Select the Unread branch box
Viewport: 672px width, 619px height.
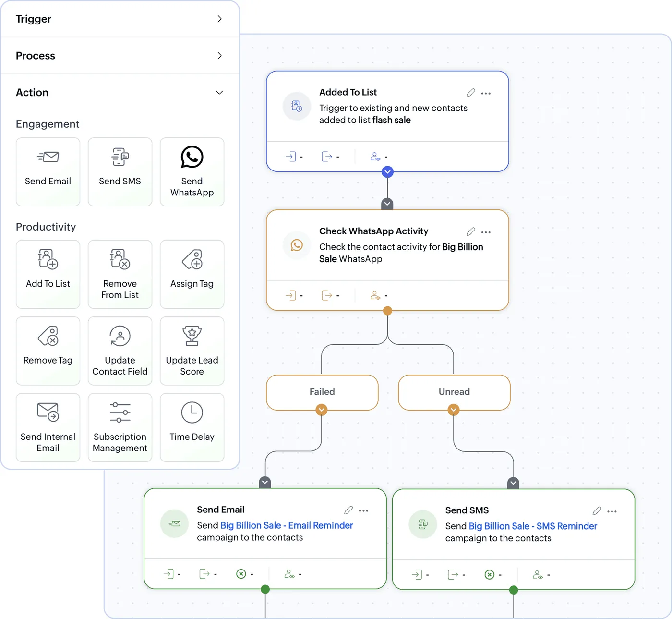454,392
